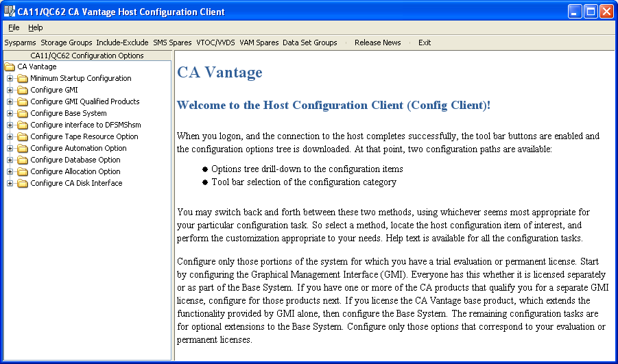Select Configure CA Disk Interface label
This screenshot has width=618, height=364.
click(76, 183)
